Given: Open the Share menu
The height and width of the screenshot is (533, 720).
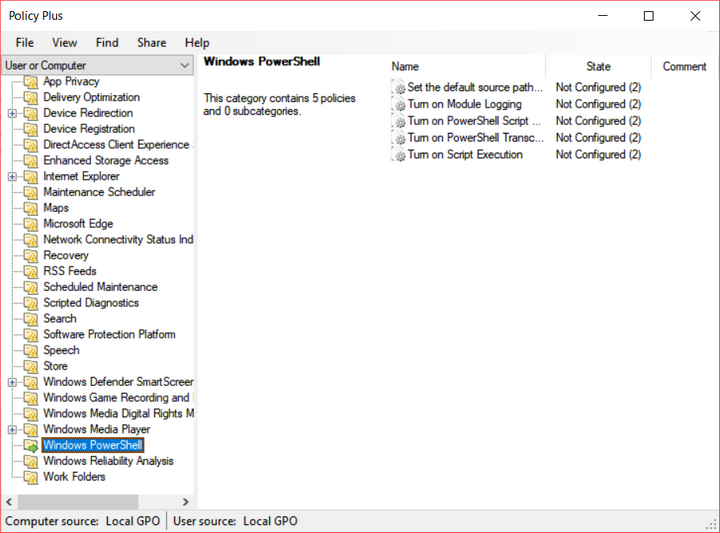Looking at the screenshot, I should click(x=152, y=43).
